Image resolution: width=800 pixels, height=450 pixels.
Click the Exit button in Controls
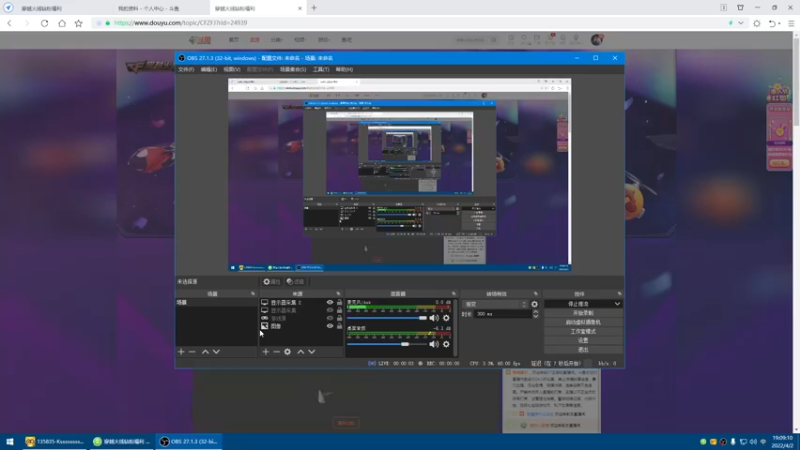583,350
